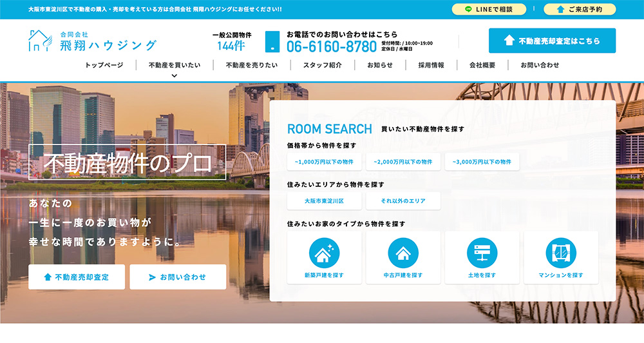
Task: Open the マンションを探す door icon
Action: click(561, 253)
